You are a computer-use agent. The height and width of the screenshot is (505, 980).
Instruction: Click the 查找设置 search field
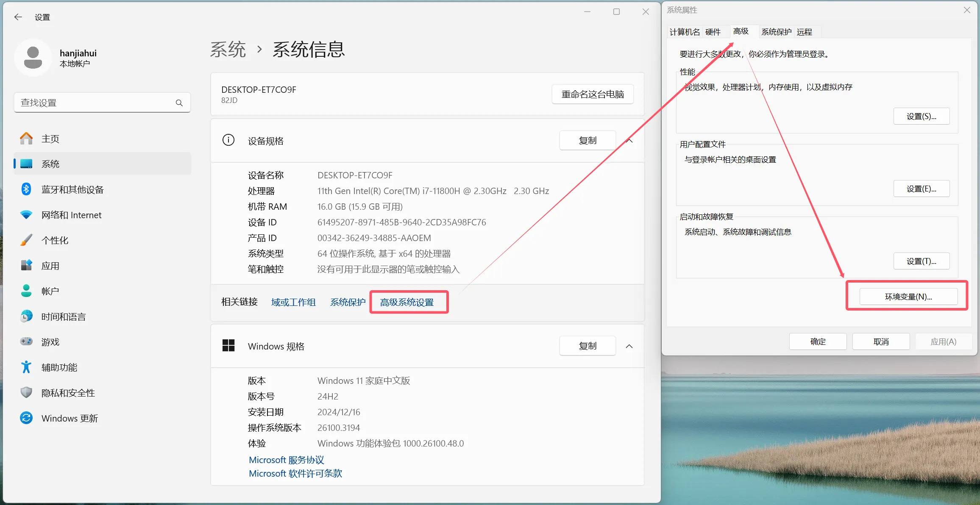coord(102,103)
